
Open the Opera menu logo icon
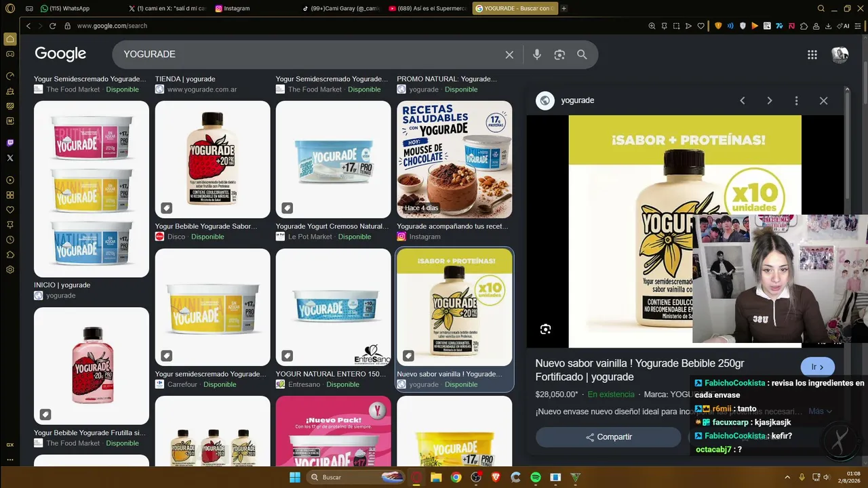click(x=10, y=8)
